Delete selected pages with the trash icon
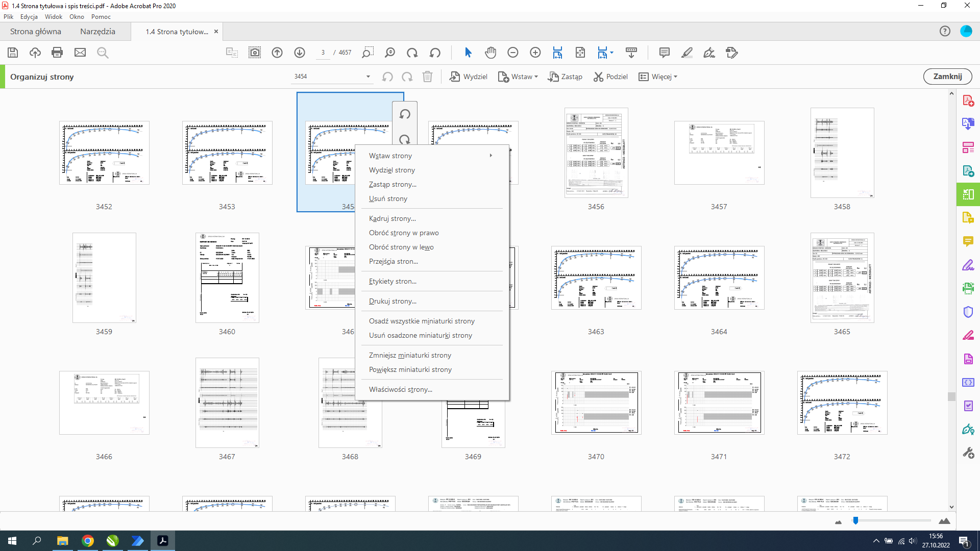The width and height of the screenshot is (980, 551). pos(428,77)
